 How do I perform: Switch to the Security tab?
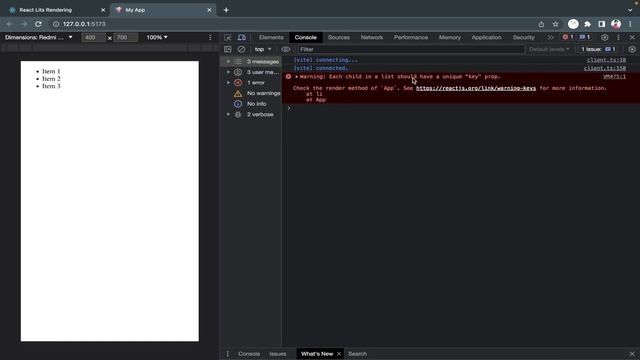coord(524,38)
